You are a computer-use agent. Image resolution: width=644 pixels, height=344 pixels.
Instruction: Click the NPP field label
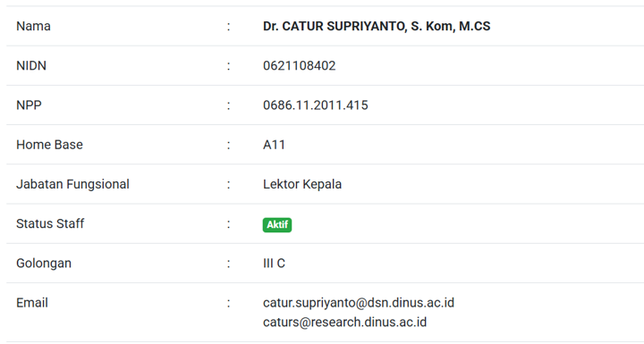29,105
